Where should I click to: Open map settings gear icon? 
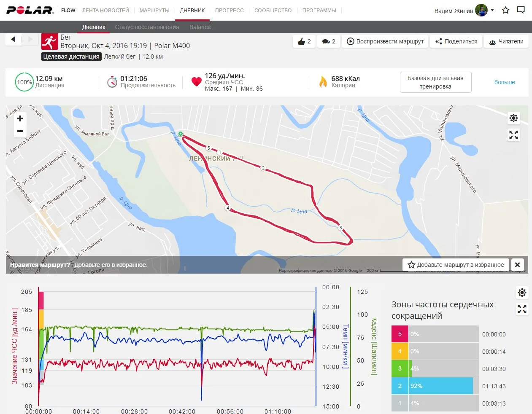click(x=513, y=118)
